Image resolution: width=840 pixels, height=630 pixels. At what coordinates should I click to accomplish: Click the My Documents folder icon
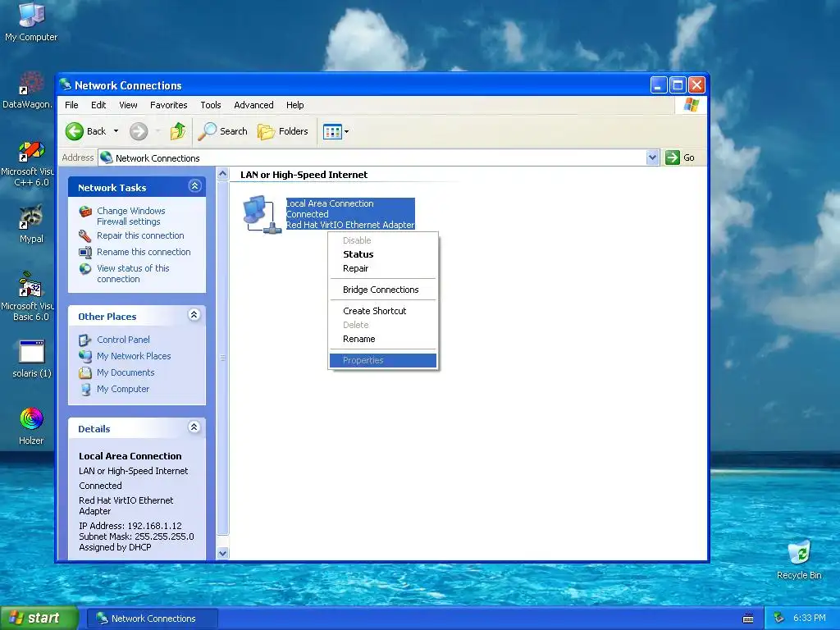click(x=84, y=373)
